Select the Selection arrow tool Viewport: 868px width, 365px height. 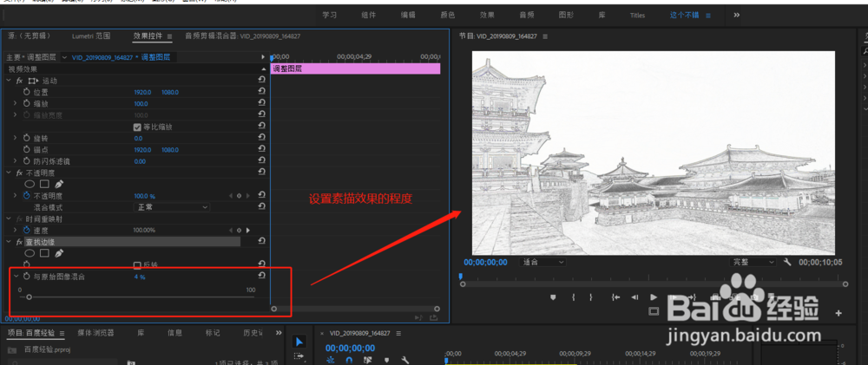pyautogui.click(x=299, y=342)
